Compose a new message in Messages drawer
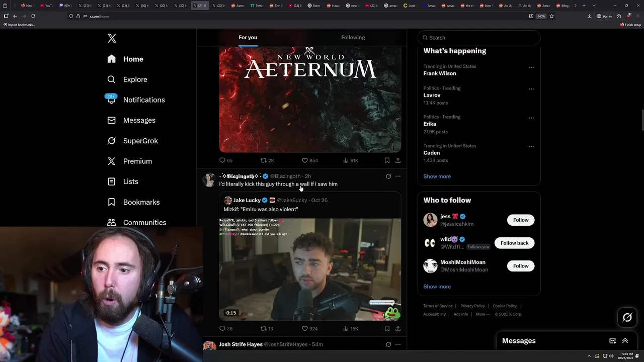This screenshot has width=644, height=362. tap(612, 341)
